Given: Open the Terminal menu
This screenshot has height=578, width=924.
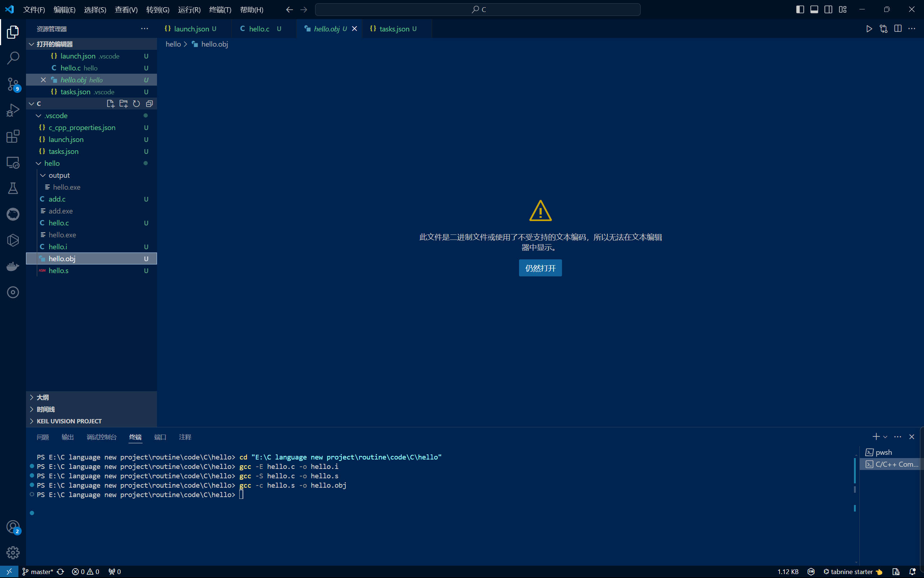Looking at the screenshot, I should pos(220,9).
